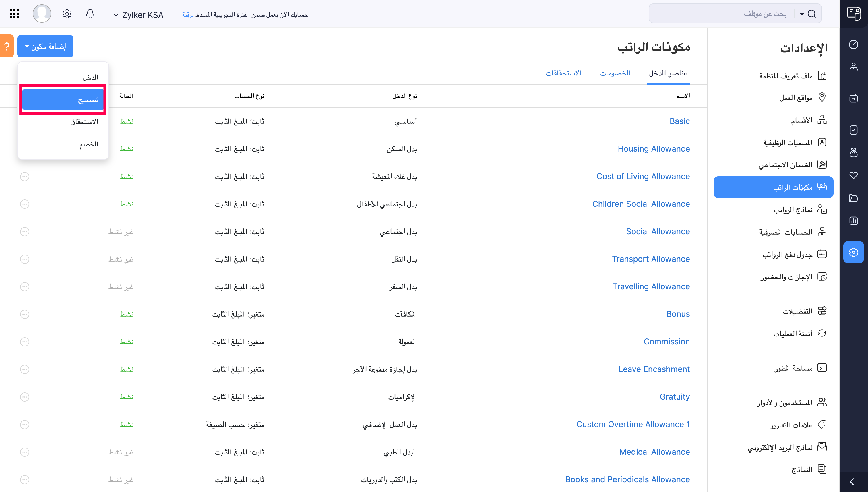Open the search filter dropdown arrow
This screenshot has height=492, width=868.
pyautogui.click(x=801, y=14)
